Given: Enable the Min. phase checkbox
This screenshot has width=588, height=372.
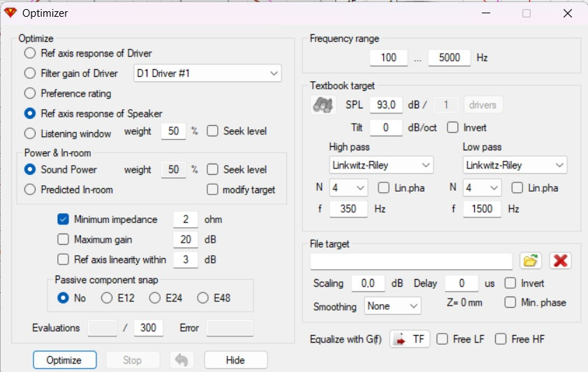Looking at the screenshot, I should [x=510, y=302].
